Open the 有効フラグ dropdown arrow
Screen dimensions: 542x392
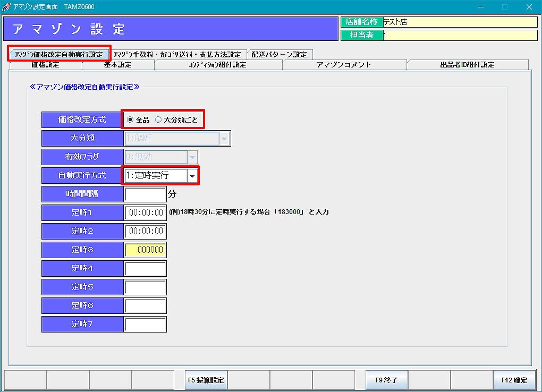(192, 157)
